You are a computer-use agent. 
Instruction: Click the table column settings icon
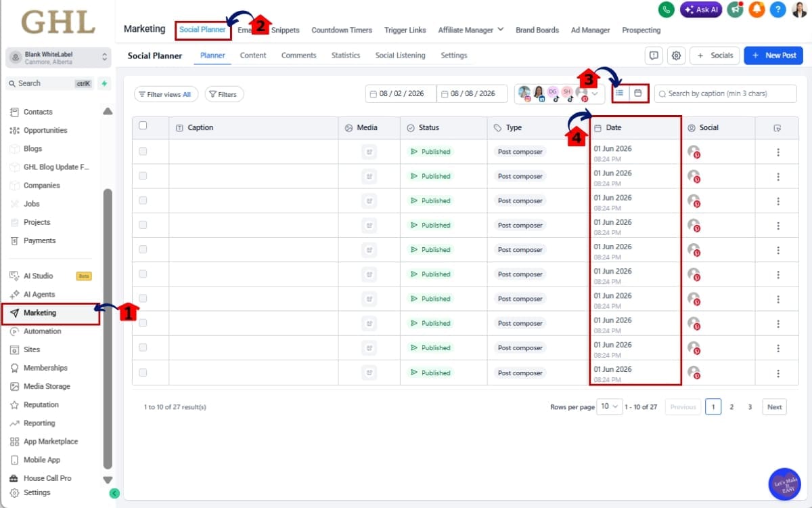pos(777,128)
